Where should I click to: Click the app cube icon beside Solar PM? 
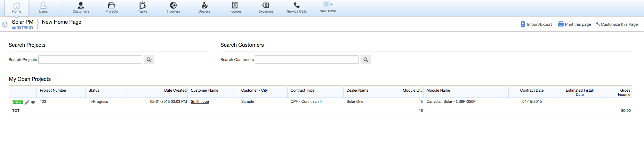coord(5,24)
